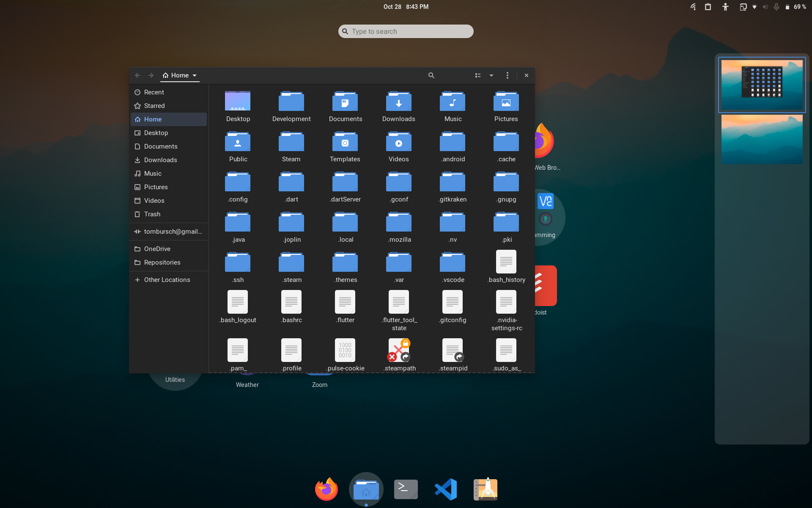Toggle list view in Files toolbar
Viewport: 812px width, 508px height.
[x=477, y=75]
